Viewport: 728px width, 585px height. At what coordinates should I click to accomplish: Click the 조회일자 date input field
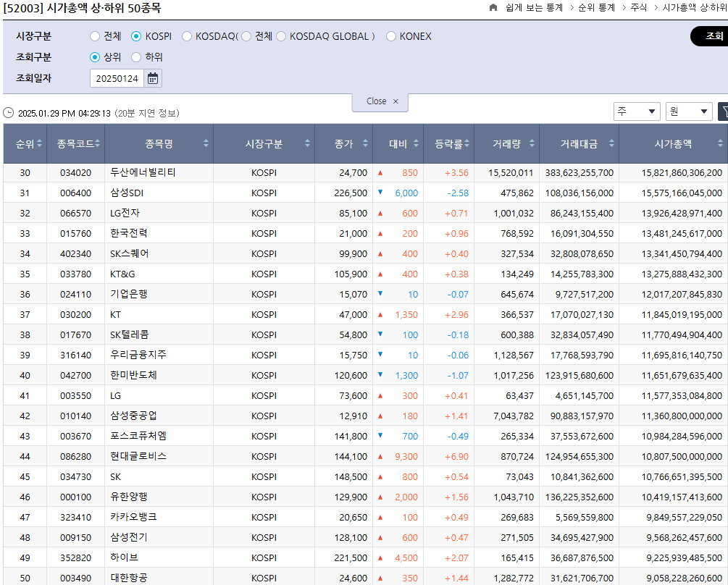117,78
